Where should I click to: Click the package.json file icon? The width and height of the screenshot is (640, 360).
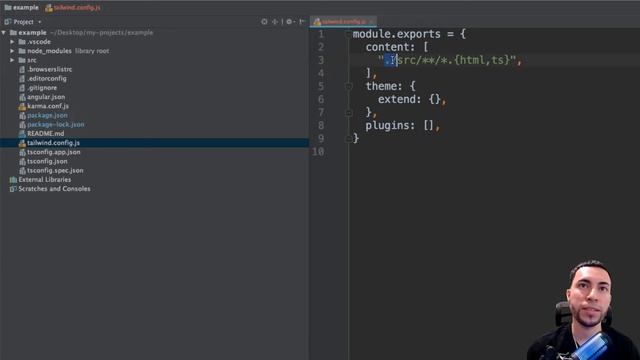pos(22,115)
